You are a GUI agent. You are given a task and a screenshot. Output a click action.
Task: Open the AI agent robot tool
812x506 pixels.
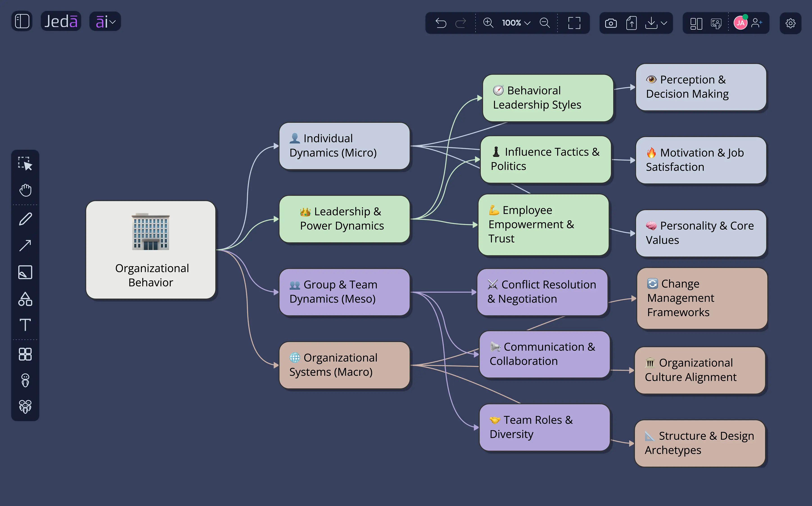click(x=25, y=380)
